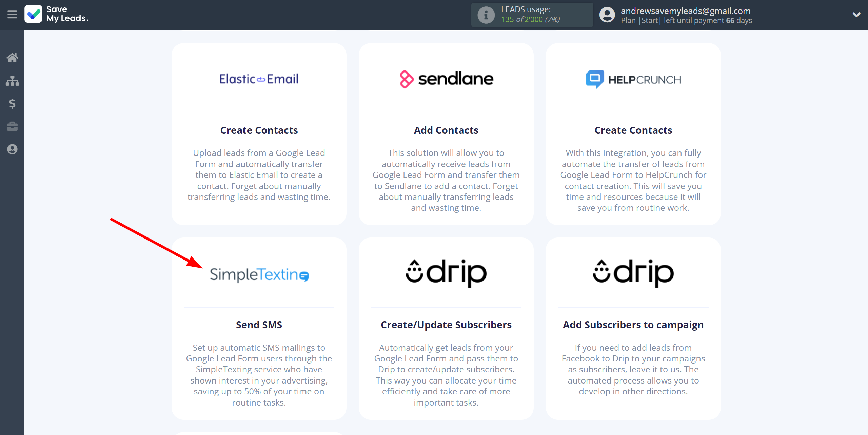Click Sendlane Add Contacts heading

446,130
